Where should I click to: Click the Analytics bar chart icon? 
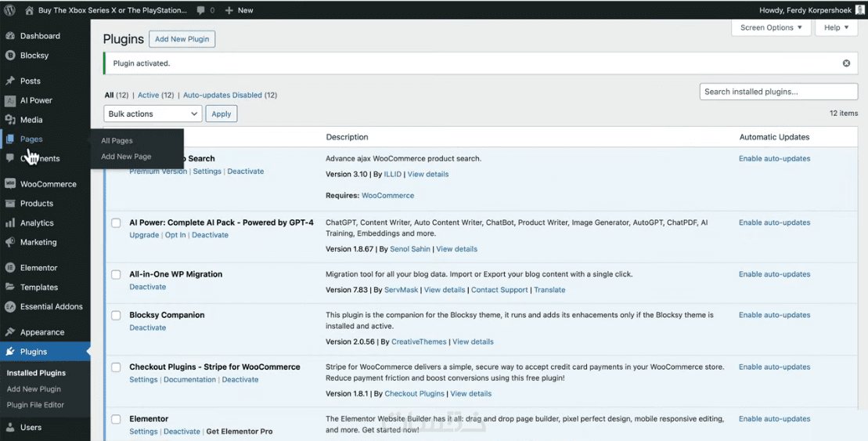[10, 223]
